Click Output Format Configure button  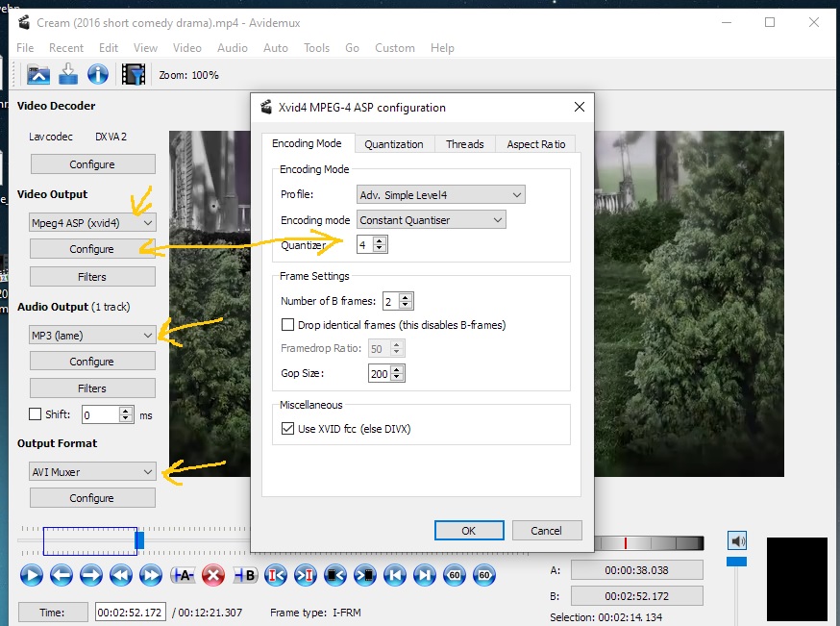[92, 498]
